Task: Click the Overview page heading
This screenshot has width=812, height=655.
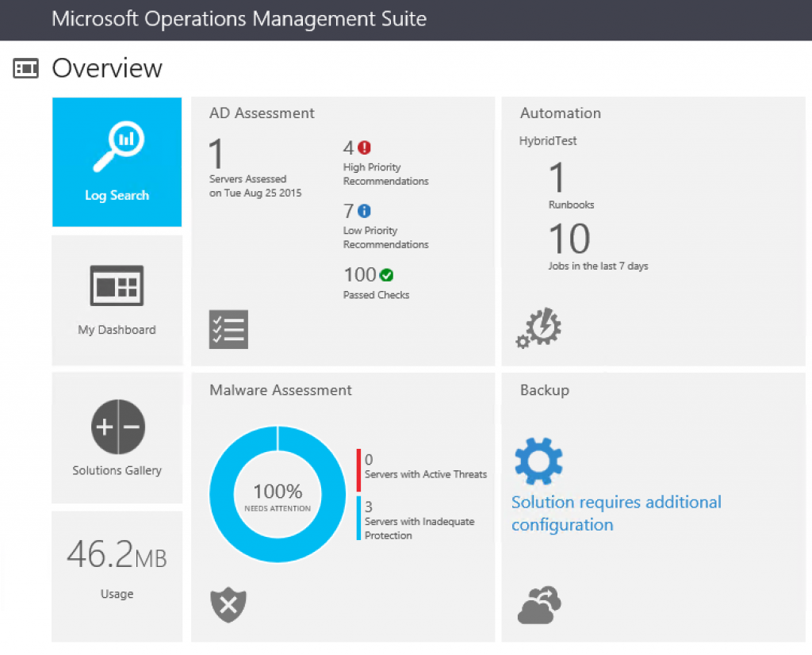Action: point(107,68)
